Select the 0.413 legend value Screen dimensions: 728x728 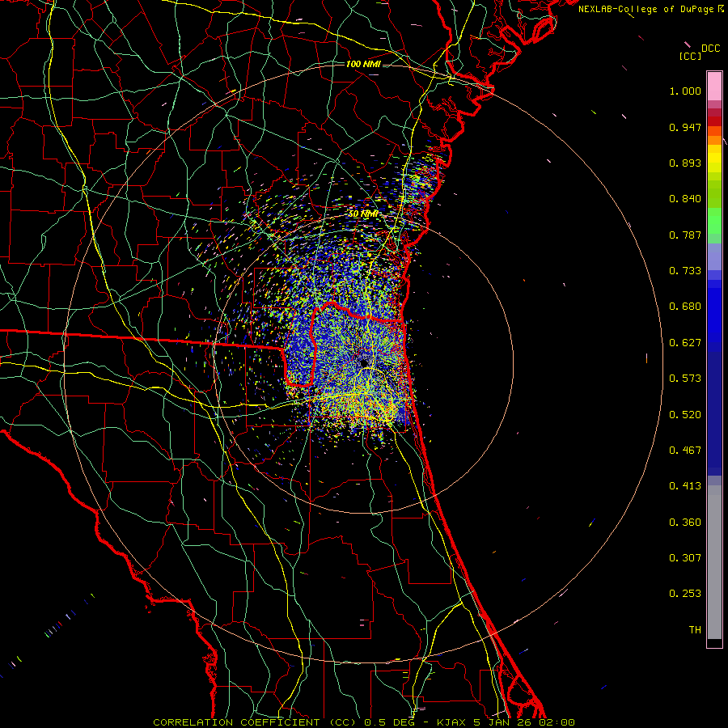coord(685,486)
